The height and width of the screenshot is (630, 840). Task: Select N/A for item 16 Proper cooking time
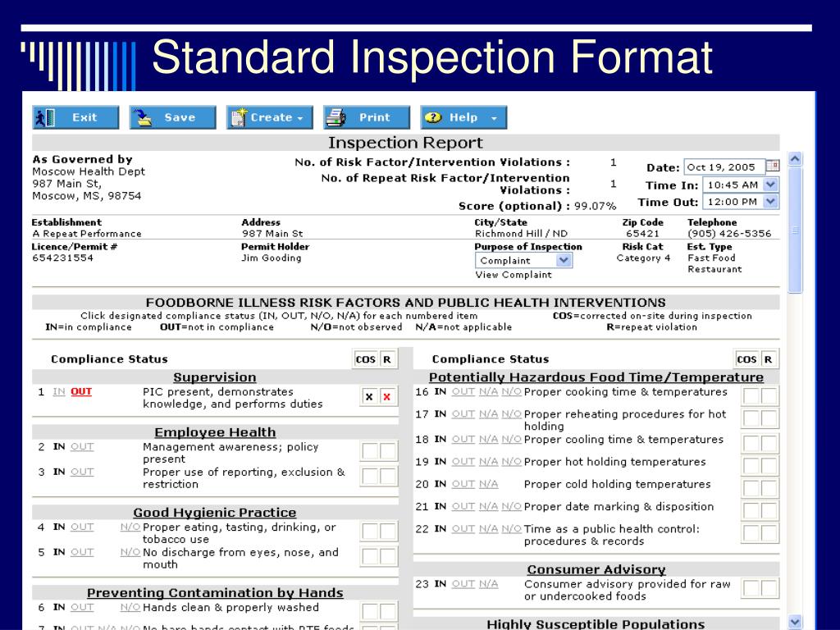point(489,392)
